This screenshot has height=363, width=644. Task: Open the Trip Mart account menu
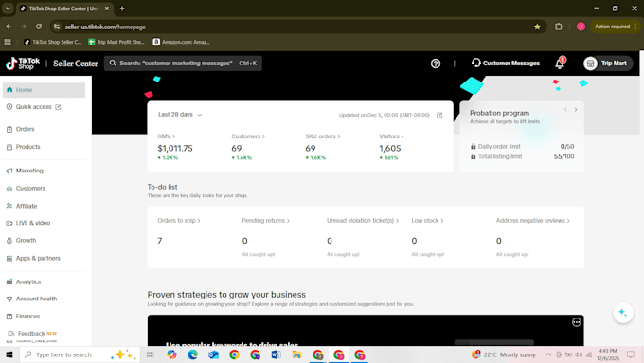click(x=607, y=64)
